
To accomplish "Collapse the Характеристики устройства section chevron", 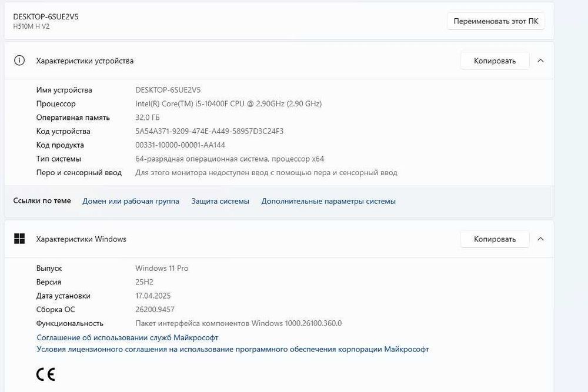I will tap(540, 61).
